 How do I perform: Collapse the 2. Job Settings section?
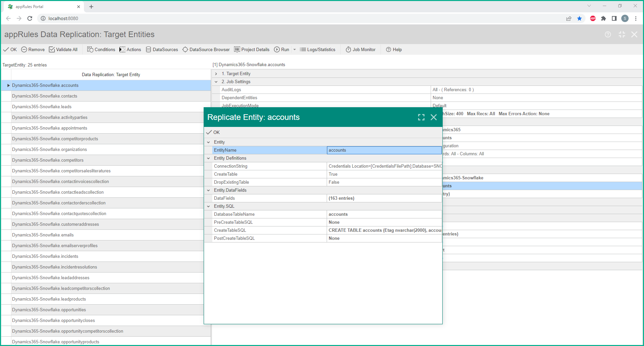[x=216, y=81]
